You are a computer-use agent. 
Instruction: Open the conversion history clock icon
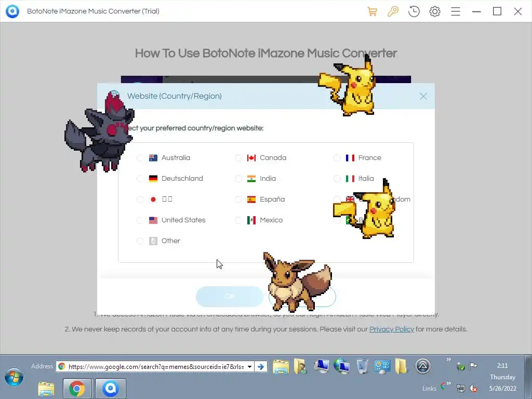414,11
